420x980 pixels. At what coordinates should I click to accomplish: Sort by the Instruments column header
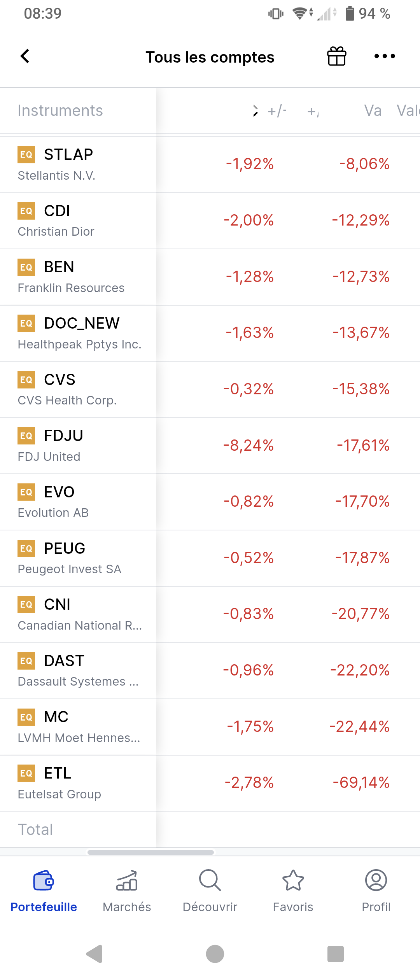tap(60, 111)
